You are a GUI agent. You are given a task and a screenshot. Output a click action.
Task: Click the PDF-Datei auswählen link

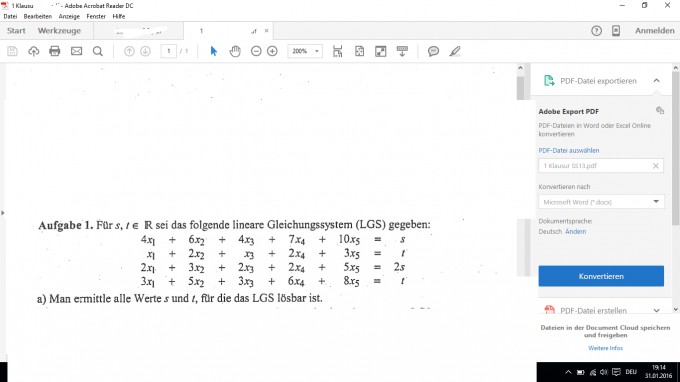[569, 150]
